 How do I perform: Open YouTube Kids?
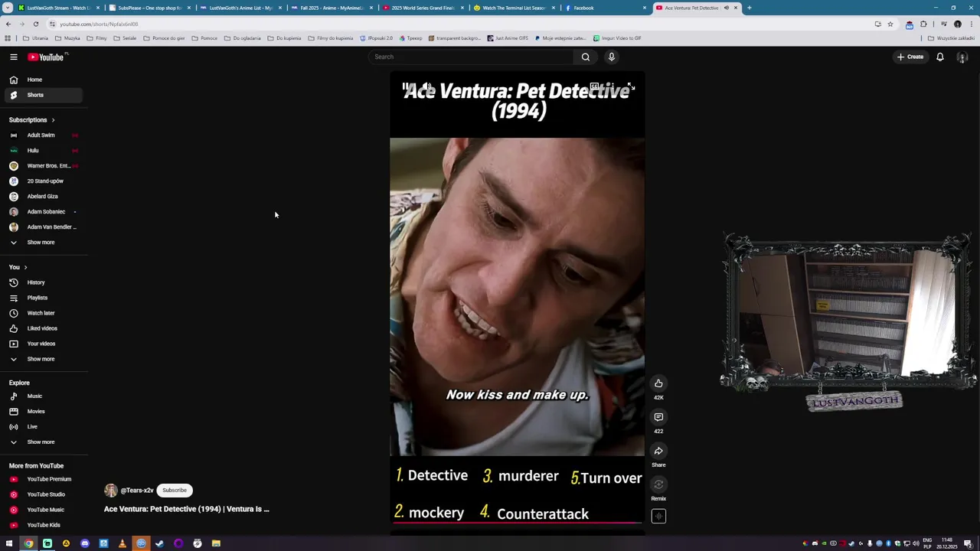42,525
